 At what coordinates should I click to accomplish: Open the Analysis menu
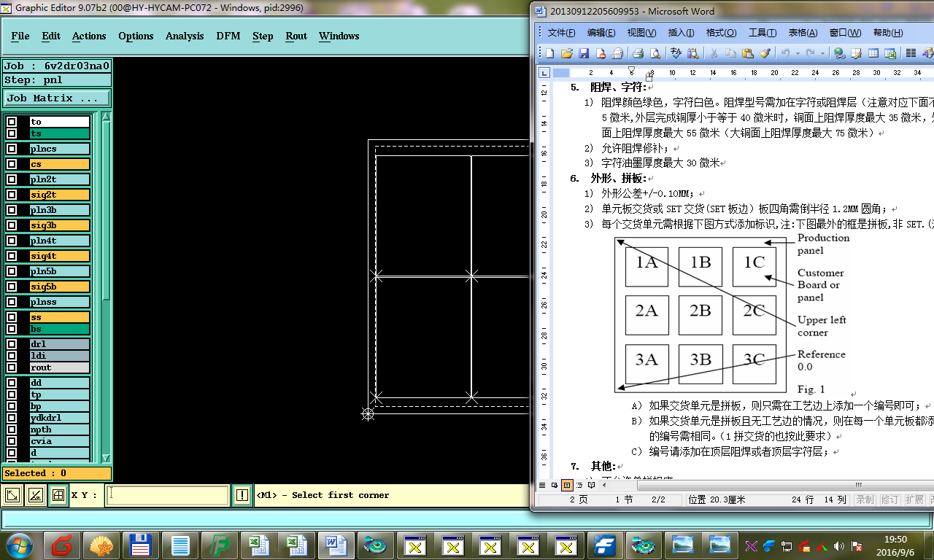(185, 36)
